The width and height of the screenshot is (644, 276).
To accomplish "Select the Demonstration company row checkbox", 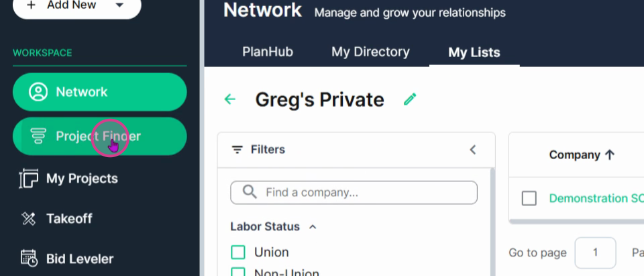I will coord(529,199).
